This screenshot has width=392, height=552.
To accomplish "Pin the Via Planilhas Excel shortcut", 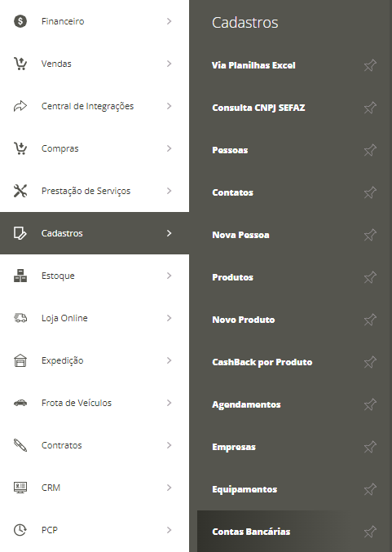I will tap(370, 65).
